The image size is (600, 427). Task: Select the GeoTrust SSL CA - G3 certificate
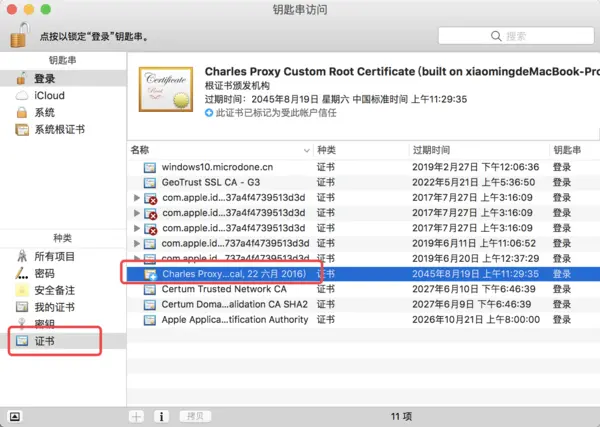(364, 183)
